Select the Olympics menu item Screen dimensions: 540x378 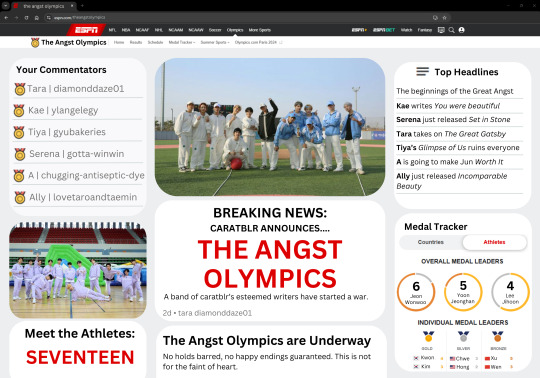235,30
